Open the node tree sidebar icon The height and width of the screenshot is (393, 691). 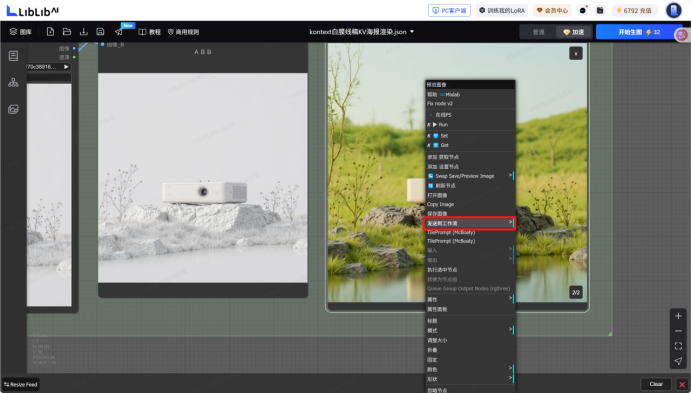13,82
